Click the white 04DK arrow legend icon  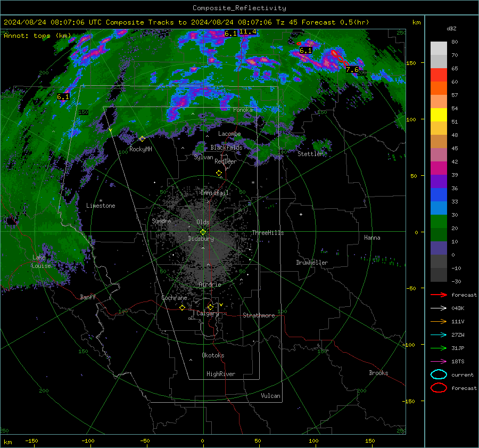click(x=439, y=308)
